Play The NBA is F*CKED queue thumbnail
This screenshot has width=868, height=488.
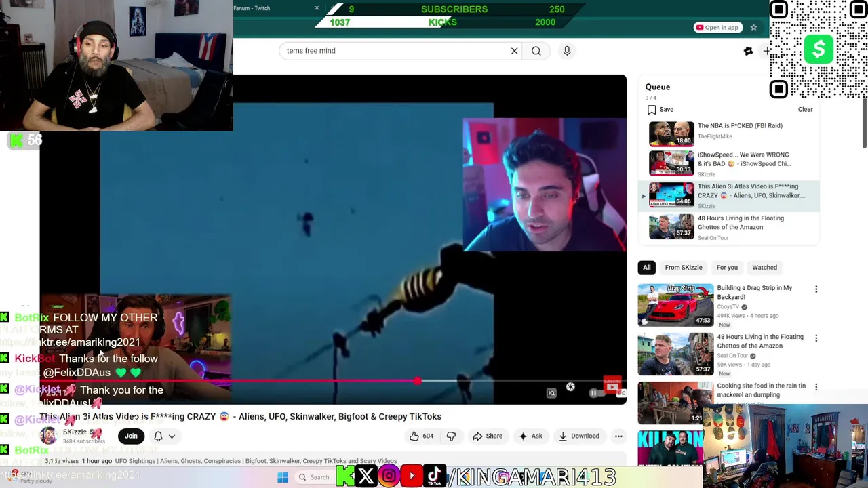click(671, 134)
